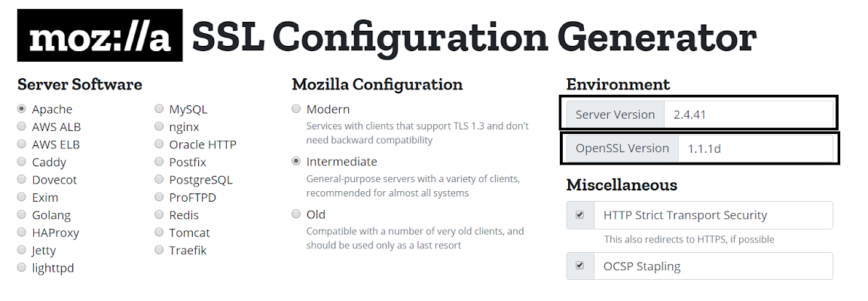Toggle the HTTP Strict Transport Security checkbox
This screenshot has height=301, width=868.
point(579,215)
